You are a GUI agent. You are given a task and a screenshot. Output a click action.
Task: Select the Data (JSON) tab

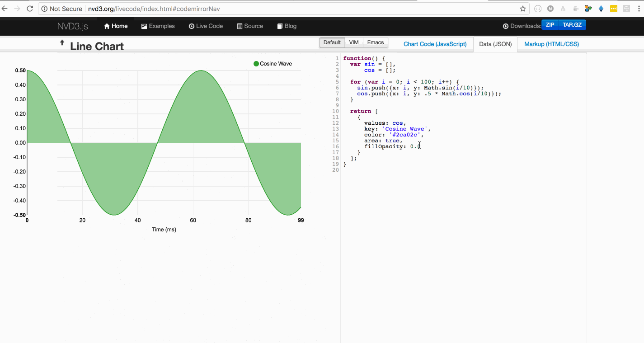495,44
